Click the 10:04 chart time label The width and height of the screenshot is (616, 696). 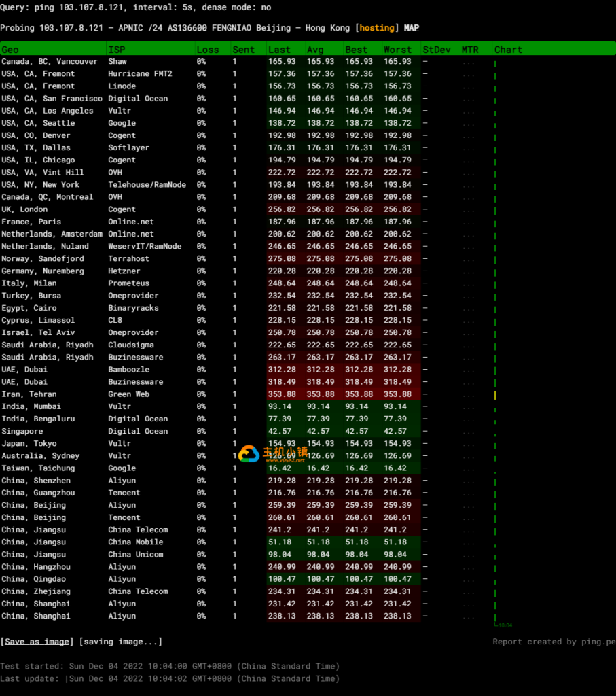[x=505, y=625]
